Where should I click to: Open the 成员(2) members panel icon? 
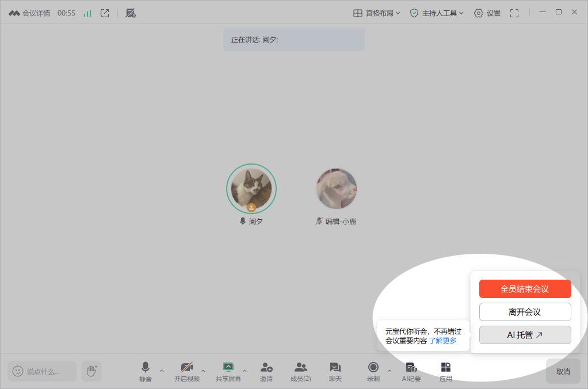300,367
